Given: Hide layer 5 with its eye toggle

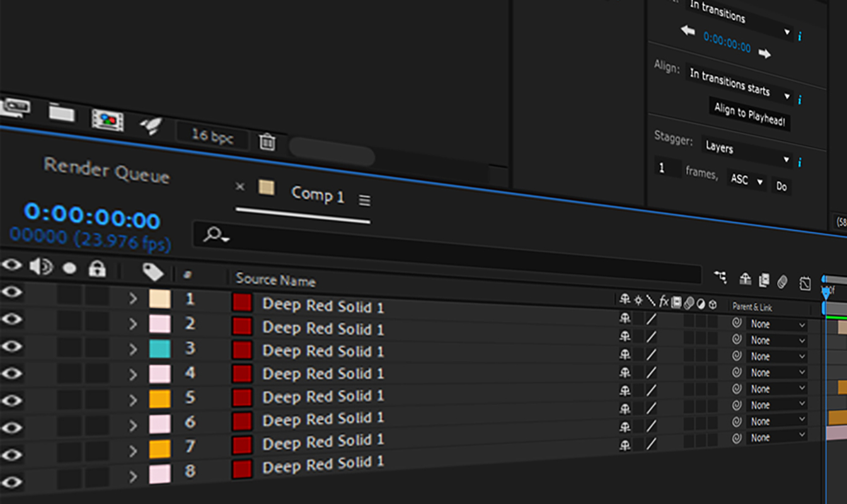Looking at the screenshot, I should coord(11,400).
